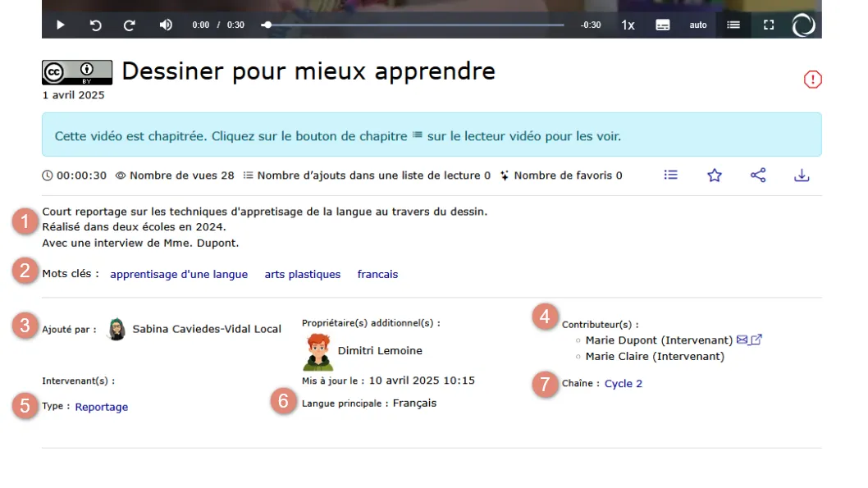Open the auto quality selector
The image size is (868, 488).
point(698,25)
